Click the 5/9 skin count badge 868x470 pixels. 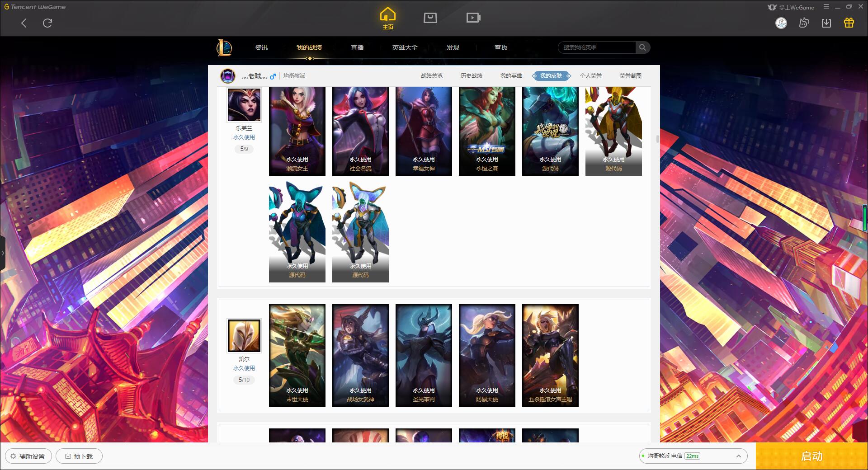click(244, 149)
